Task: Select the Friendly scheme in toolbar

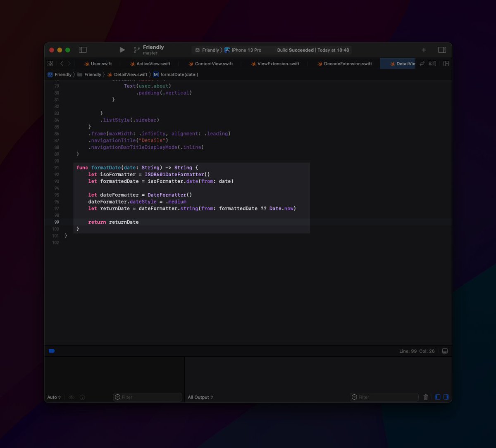Action: [x=207, y=50]
